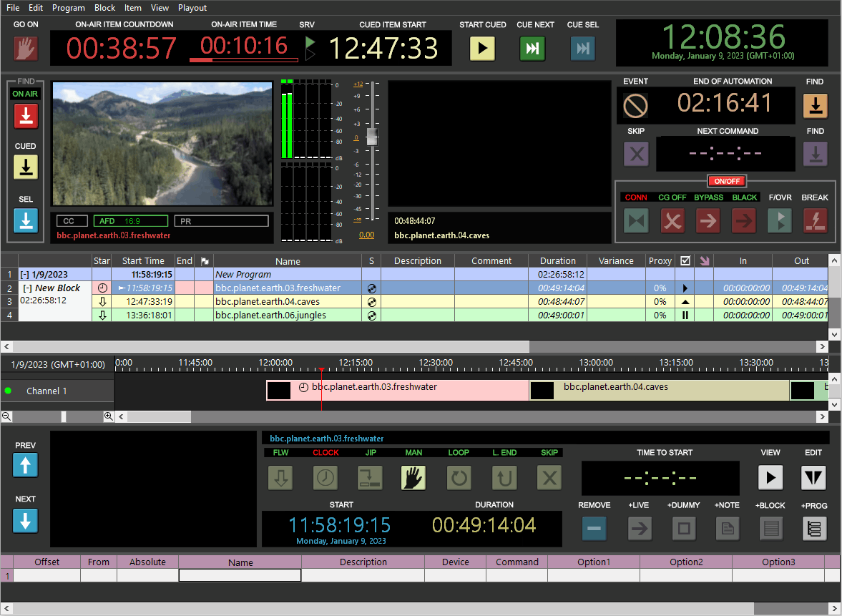Click the timeline zoom in magnifier
842x616 pixels.
click(109, 416)
